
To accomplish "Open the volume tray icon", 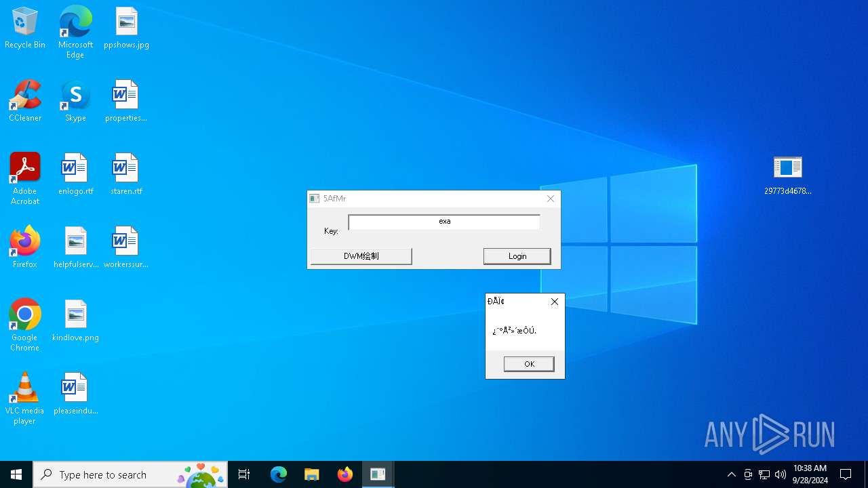I will 781,474.
